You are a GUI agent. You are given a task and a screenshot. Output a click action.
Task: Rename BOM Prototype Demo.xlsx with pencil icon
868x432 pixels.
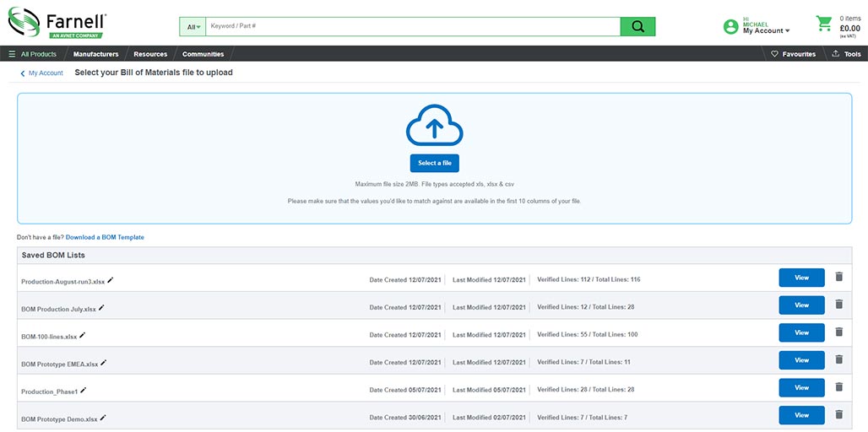coord(103,418)
